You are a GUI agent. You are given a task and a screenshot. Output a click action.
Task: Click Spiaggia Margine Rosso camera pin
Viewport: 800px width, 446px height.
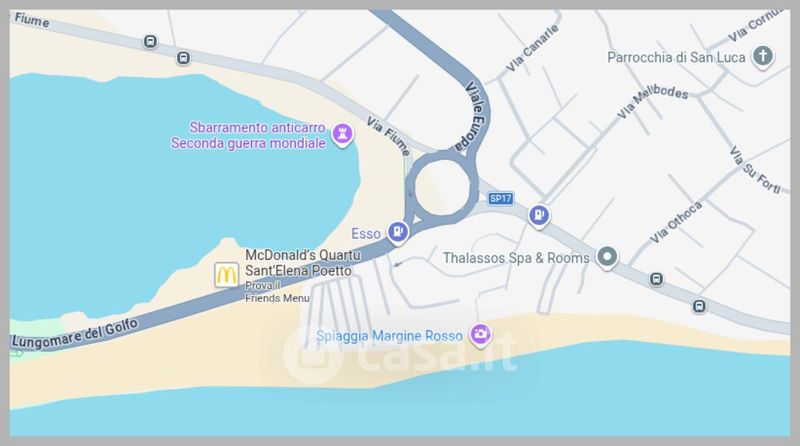coord(480,335)
